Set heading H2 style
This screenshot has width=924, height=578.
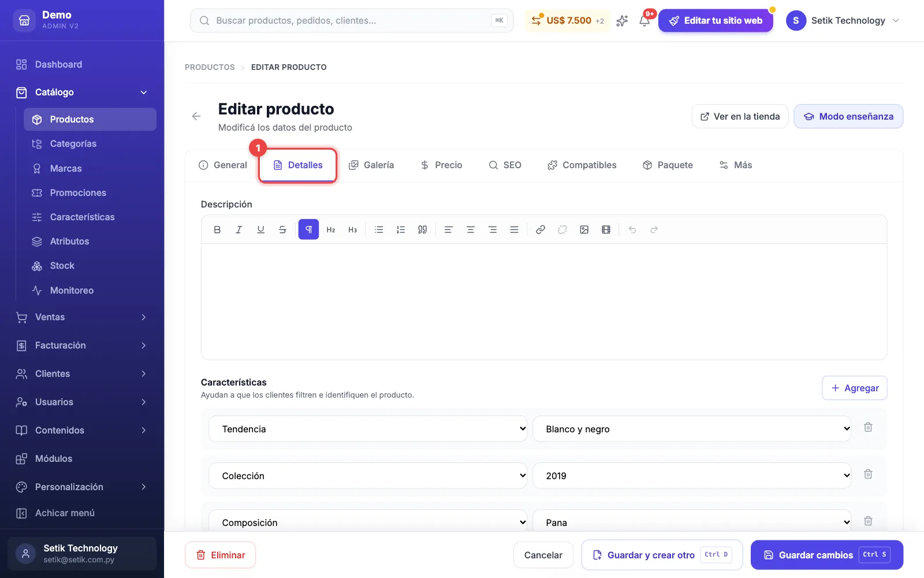pos(331,229)
